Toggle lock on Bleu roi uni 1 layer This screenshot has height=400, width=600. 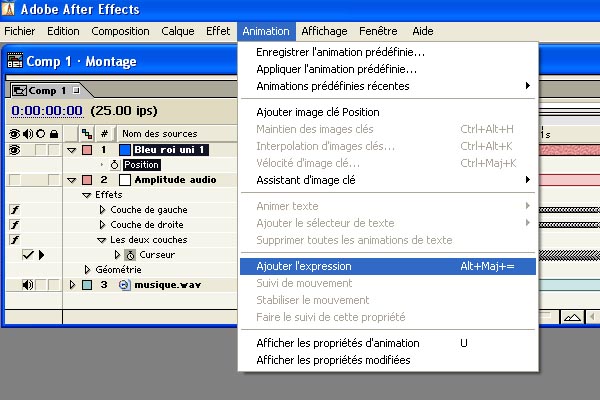(54, 150)
